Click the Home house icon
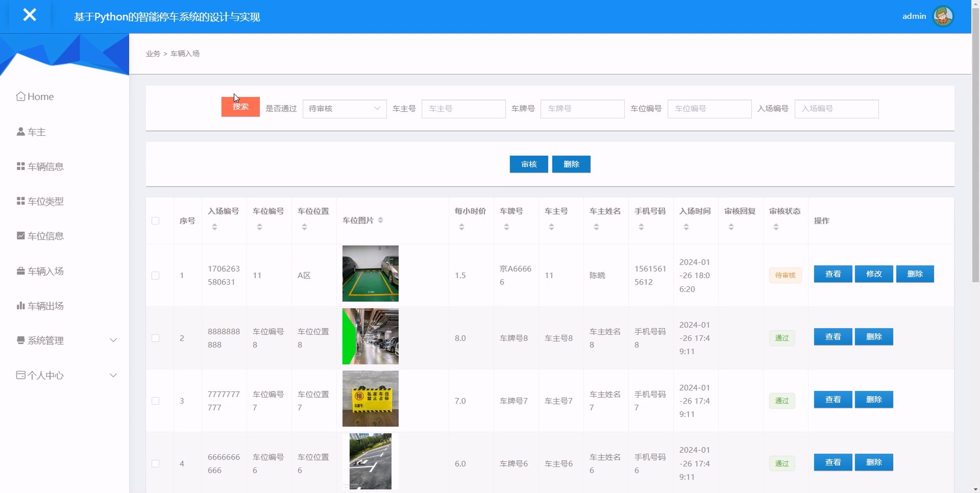 [x=21, y=96]
